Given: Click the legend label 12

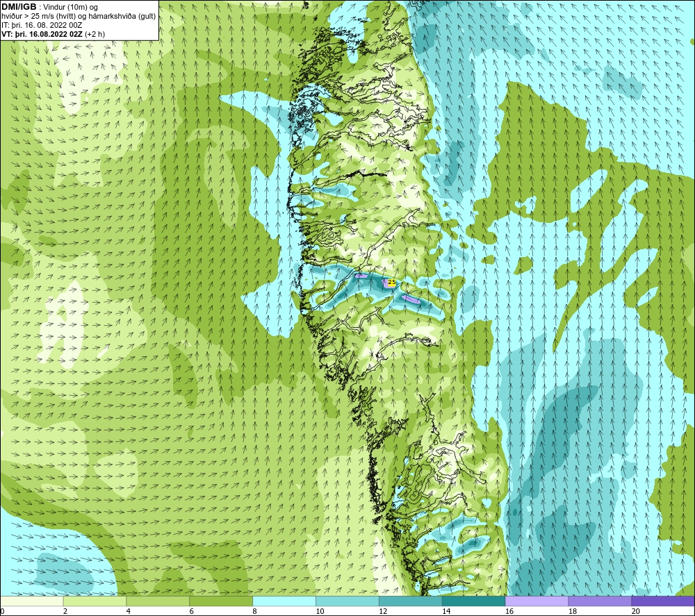Looking at the screenshot, I should [x=383, y=612].
